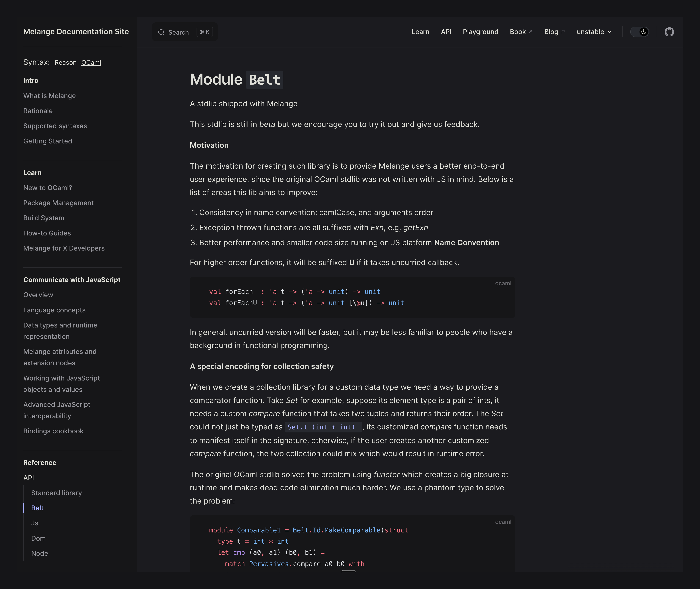Select Dom in API tree
Screen dimensions: 700x589
tap(38, 538)
